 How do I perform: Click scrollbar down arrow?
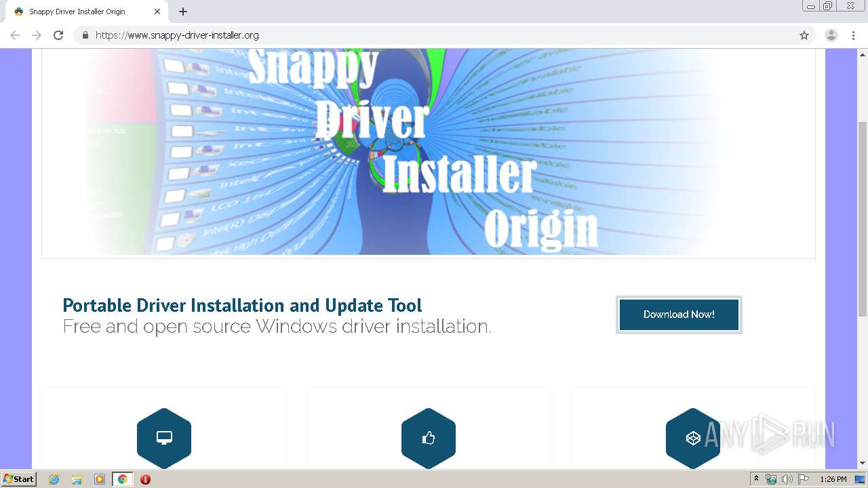click(863, 464)
